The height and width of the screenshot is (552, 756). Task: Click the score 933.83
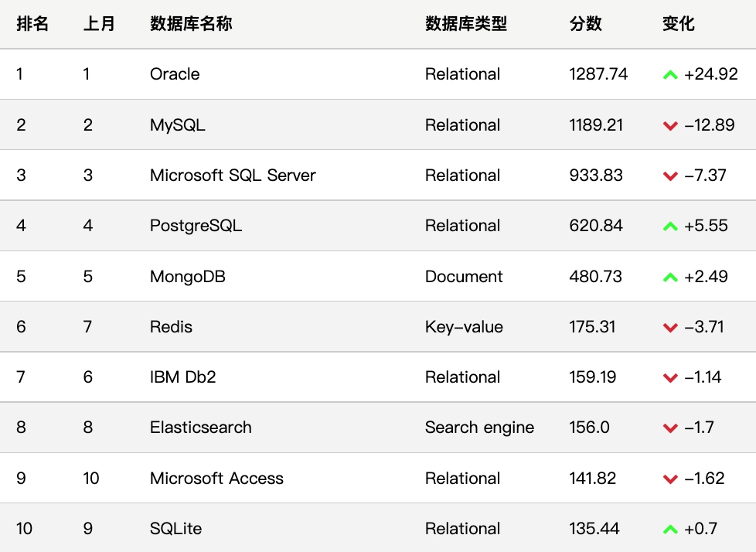[596, 175]
